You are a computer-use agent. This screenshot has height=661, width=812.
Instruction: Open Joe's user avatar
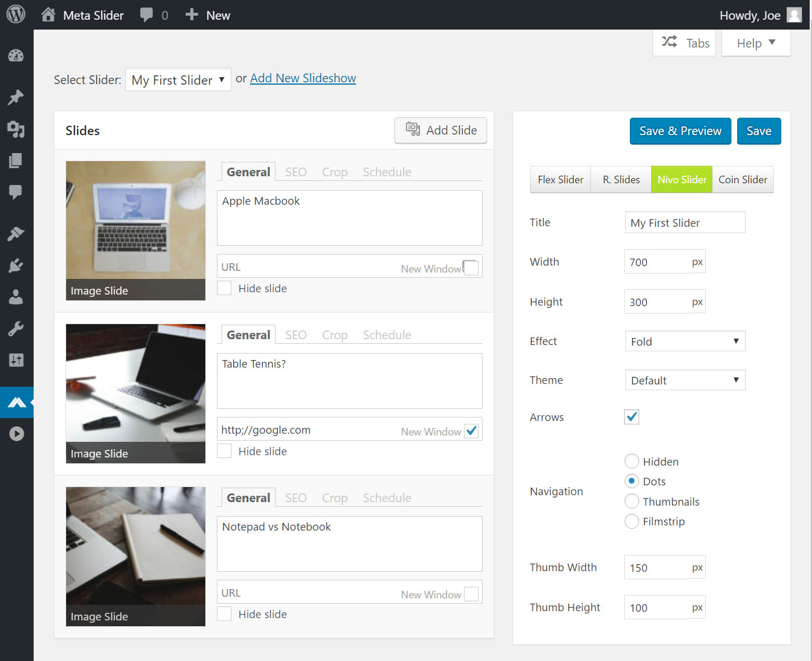click(x=794, y=15)
